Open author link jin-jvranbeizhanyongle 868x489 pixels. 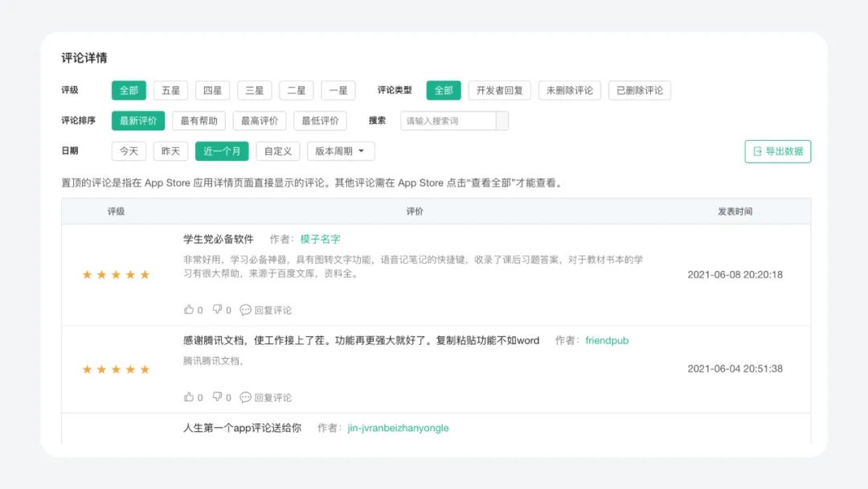(x=398, y=428)
